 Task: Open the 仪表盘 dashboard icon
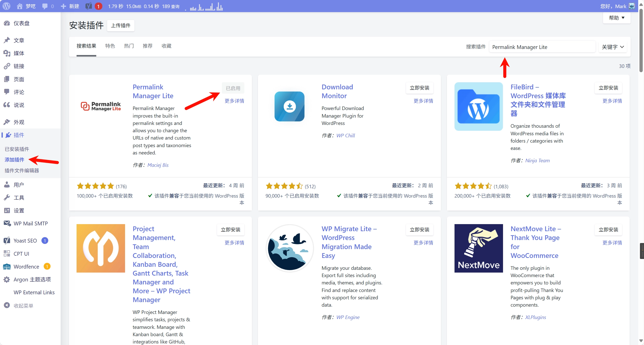point(7,23)
